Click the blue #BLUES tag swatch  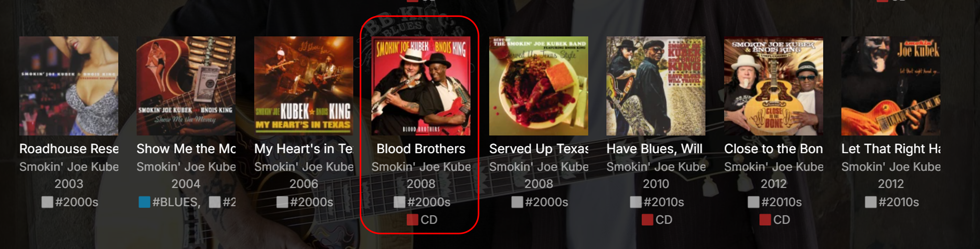145,202
